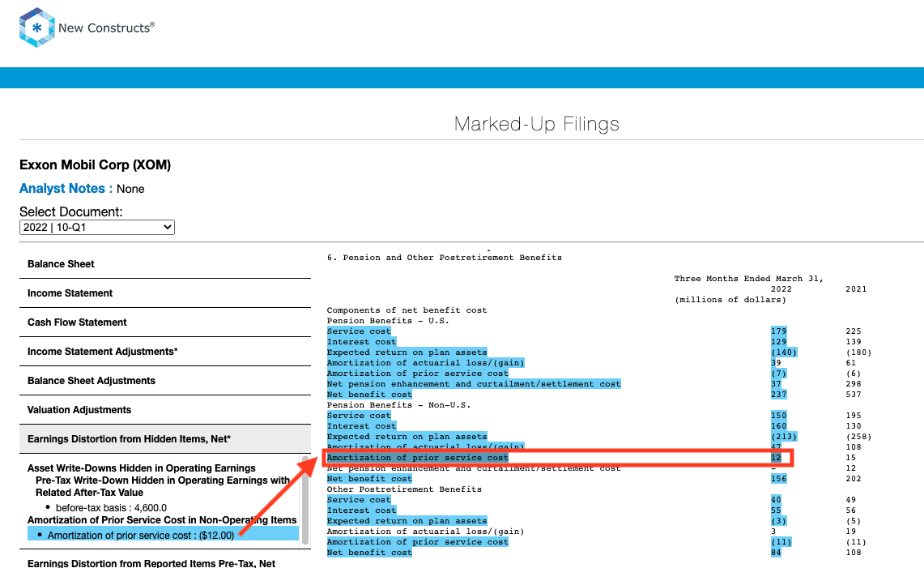Click Non-U.S. Interest cost value 160
Image resolution: width=924 pixels, height=568 pixels.
tap(778, 426)
